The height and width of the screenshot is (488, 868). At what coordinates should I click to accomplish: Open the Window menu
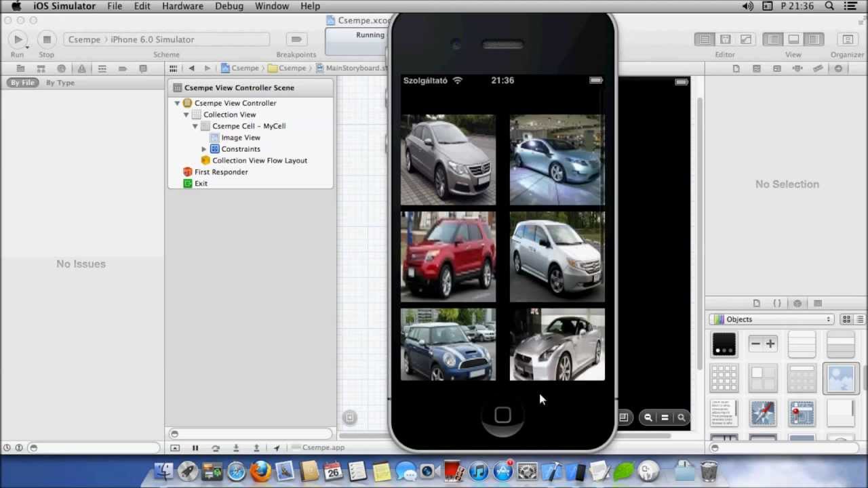(x=272, y=6)
